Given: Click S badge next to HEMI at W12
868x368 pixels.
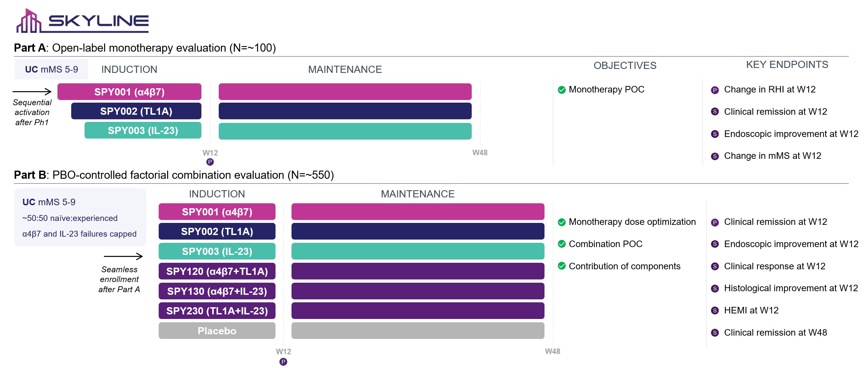Looking at the screenshot, I should (715, 311).
